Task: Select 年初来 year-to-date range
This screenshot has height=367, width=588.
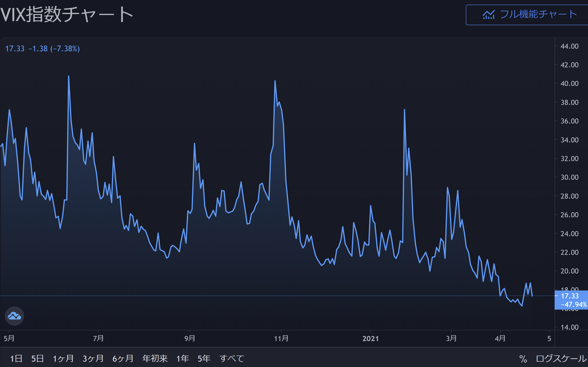Action: tap(155, 359)
